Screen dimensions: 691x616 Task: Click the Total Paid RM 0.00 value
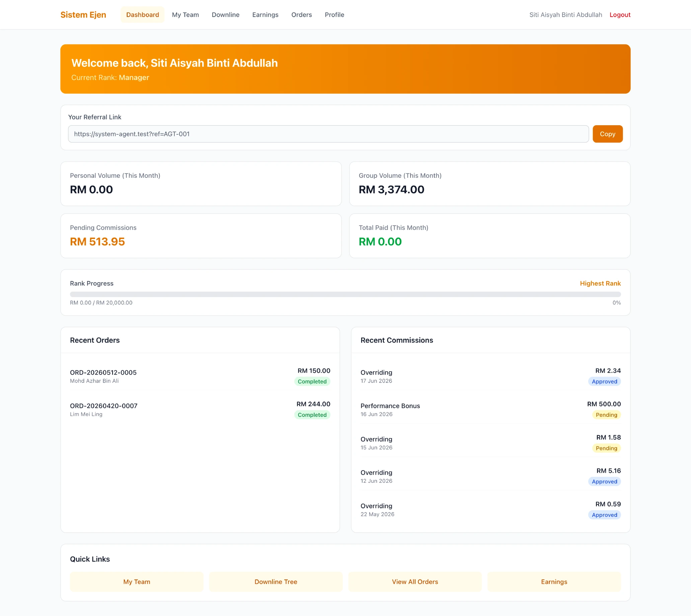(380, 241)
